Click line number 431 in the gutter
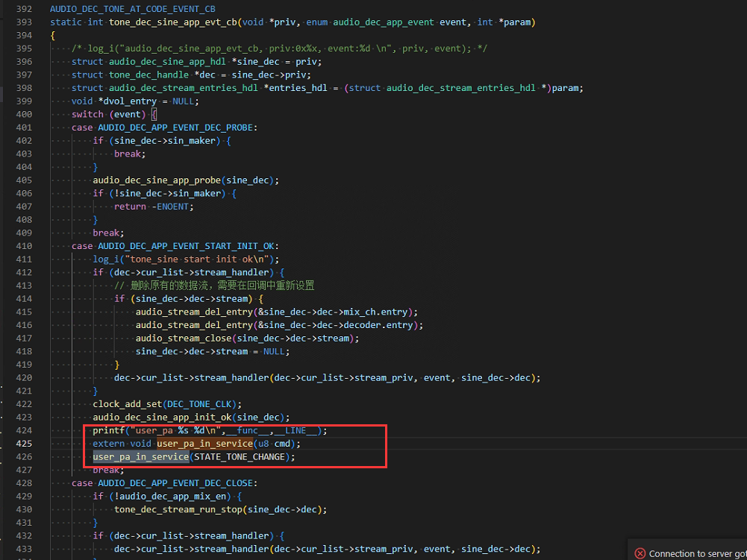Image resolution: width=747 pixels, height=560 pixels. pyautogui.click(x=24, y=523)
